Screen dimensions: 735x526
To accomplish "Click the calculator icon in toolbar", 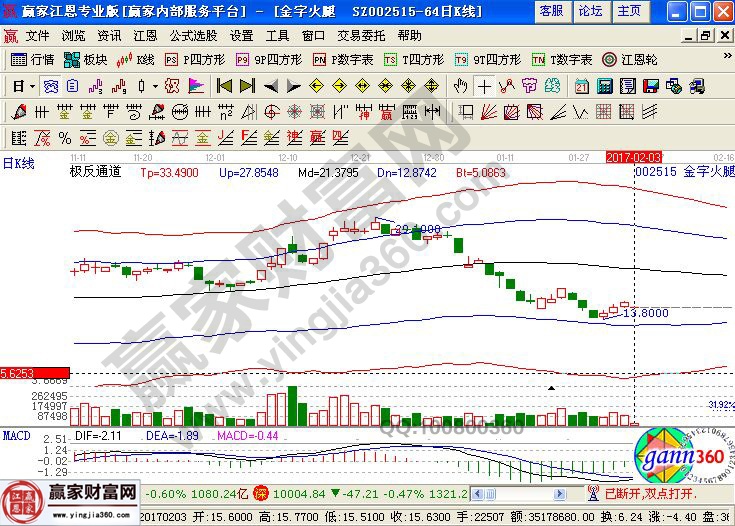I will click(x=606, y=86).
